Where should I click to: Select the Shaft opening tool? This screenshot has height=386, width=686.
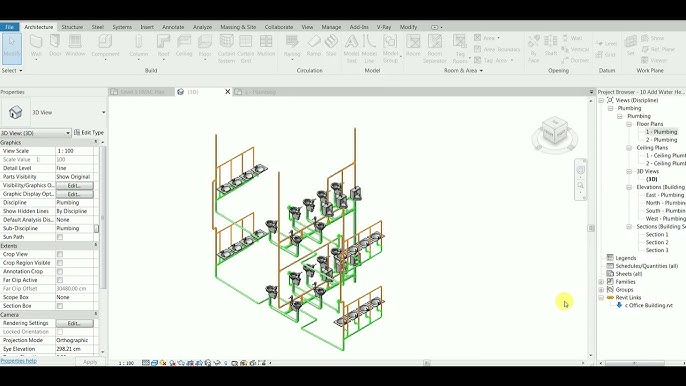click(x=551, y=46)
